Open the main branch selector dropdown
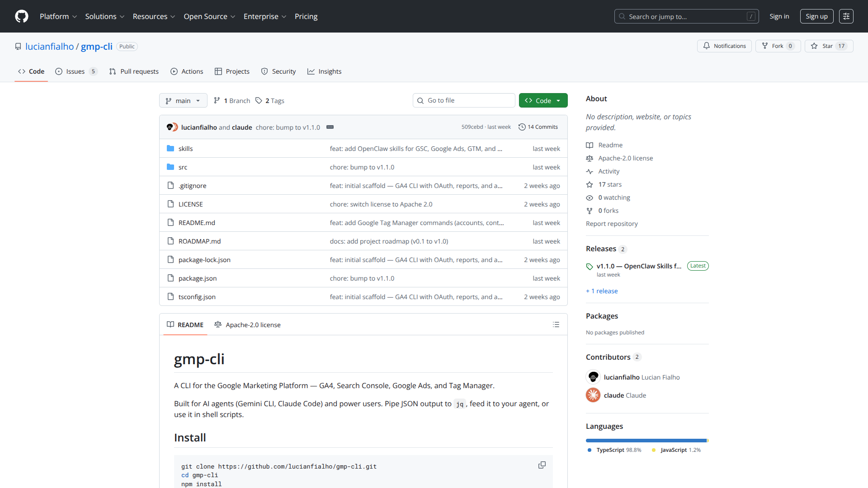 (183, 101)
